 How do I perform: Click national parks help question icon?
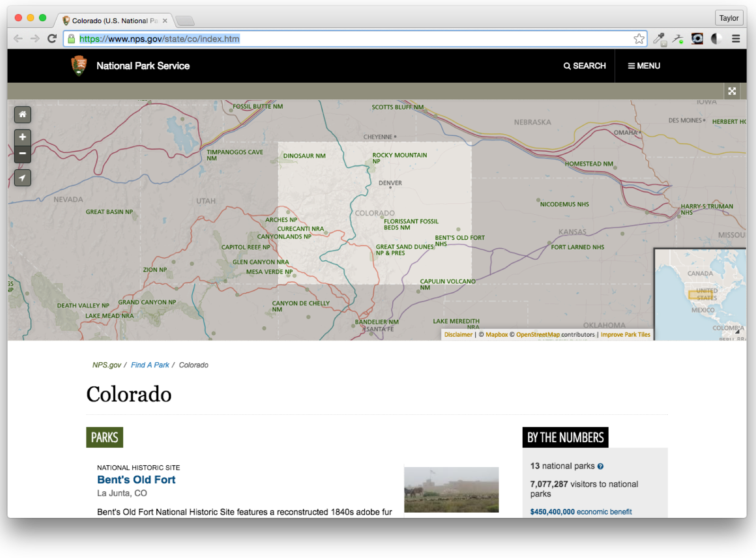[x=601, y=466]
